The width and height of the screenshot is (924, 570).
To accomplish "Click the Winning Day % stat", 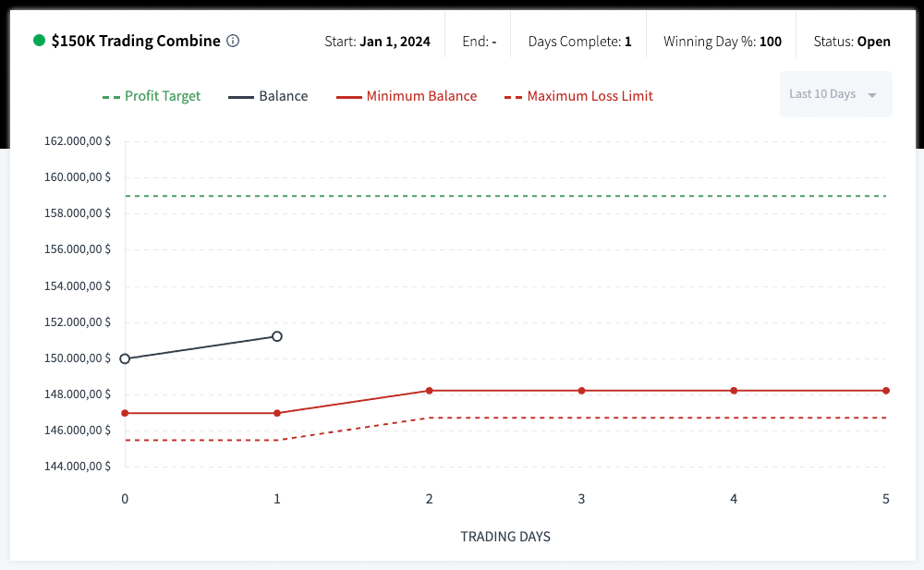I will (x=722, y=42).
